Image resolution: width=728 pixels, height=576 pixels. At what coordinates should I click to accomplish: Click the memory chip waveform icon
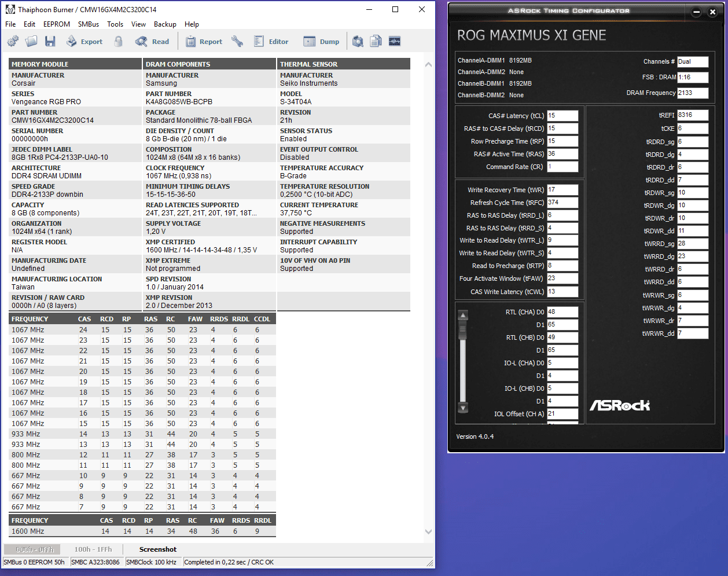395,41
